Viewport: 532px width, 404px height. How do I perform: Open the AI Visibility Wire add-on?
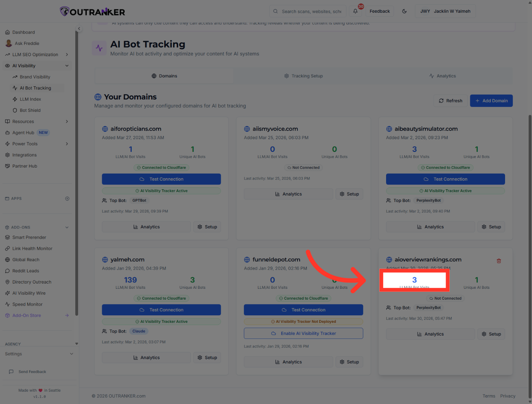[x=29, y=294]
